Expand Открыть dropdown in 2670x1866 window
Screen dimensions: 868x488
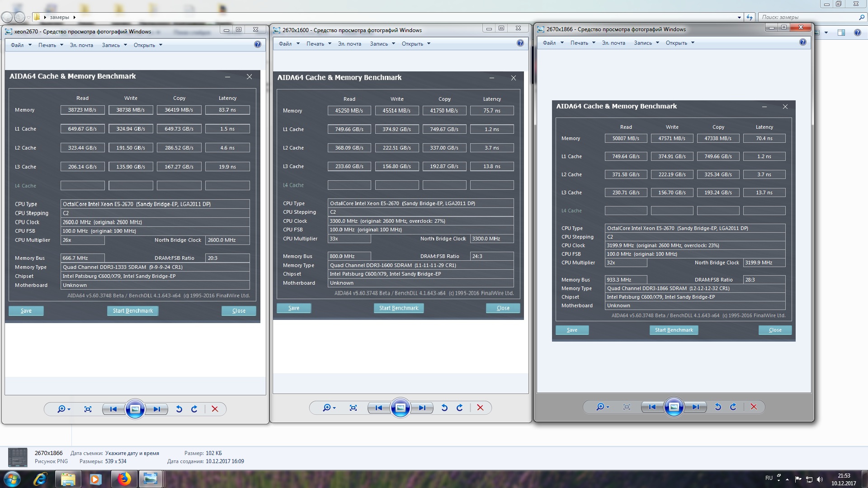(x=679, y=43)
